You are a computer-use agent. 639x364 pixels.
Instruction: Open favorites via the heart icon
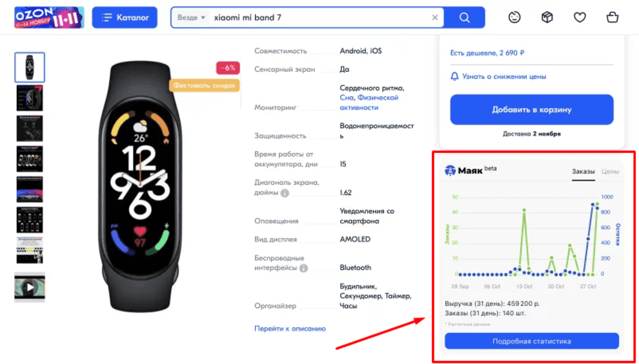(x=580, y=17)
